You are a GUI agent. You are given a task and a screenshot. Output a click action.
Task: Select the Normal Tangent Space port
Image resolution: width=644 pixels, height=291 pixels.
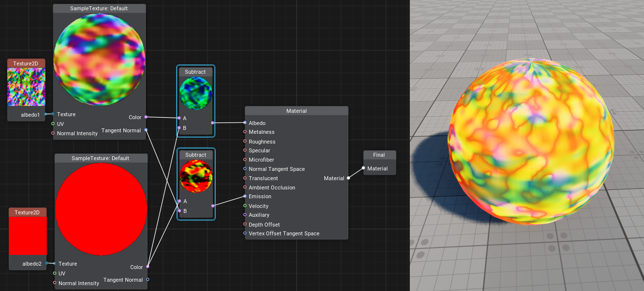(245, 169)
